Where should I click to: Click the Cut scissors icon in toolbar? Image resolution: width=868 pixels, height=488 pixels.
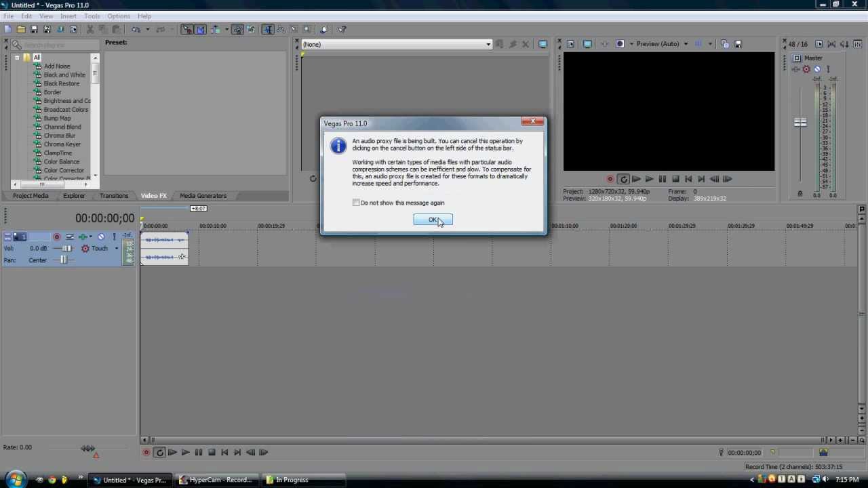90,29
